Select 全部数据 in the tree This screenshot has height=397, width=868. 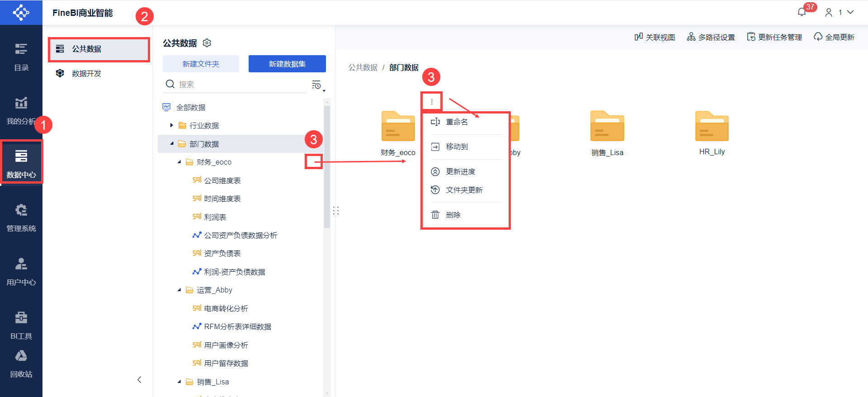(x=241, y=107)
